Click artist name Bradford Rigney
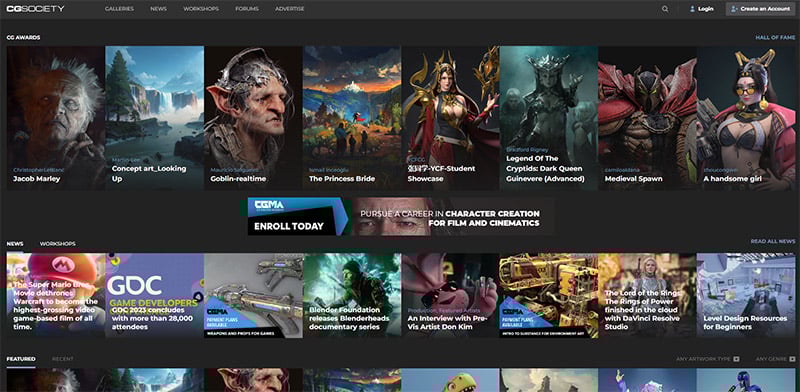Image resolution: width=800 pixels, height=392 pixels. [527, 150]
